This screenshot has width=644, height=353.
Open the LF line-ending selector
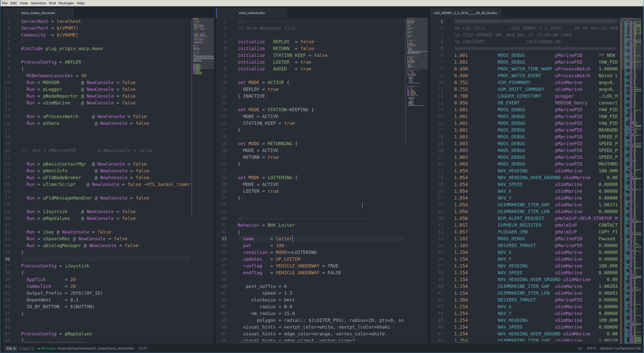click(x=580, y=348)
